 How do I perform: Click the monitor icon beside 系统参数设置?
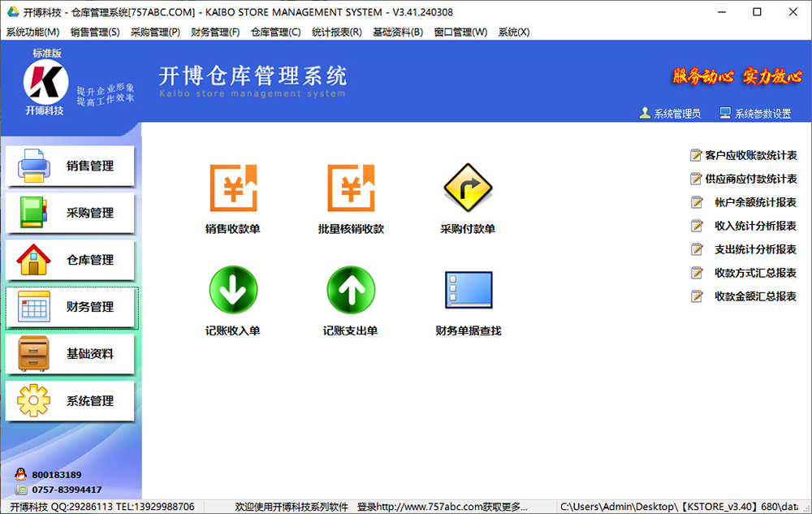(725, 114)
